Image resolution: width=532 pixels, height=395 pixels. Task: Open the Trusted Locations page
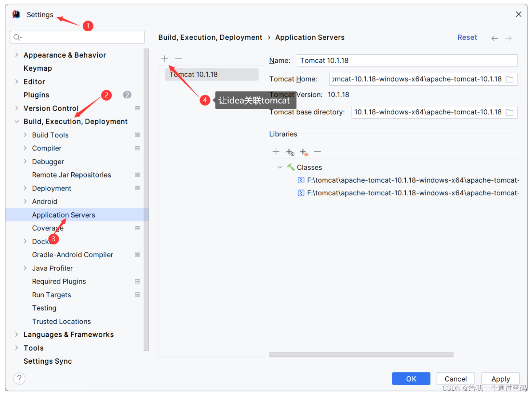tap(62, 321)
